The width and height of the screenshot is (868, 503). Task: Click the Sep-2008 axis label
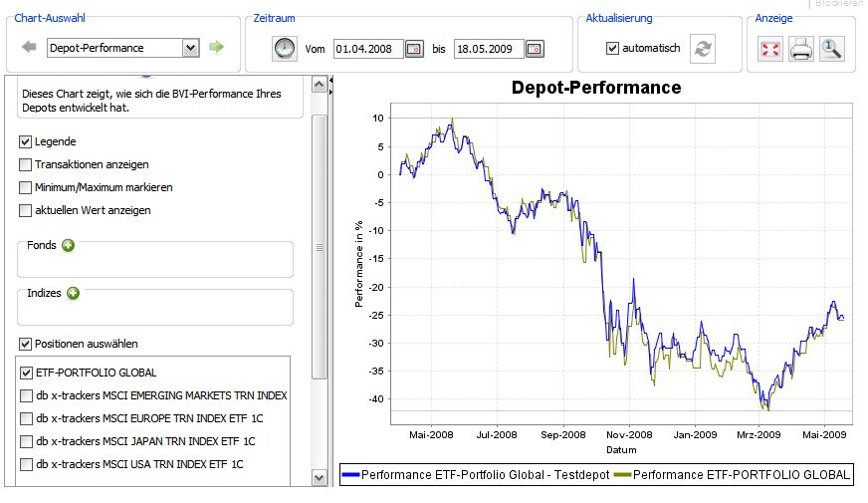pyautogui.click(x=563, y=435)
